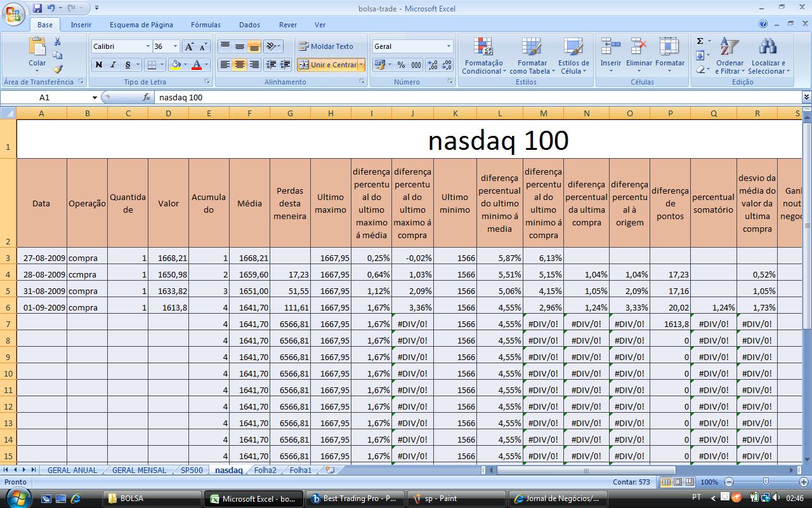The image size is (812, 508).
Task: Expand Unir e Centrar dropdown arrow
Action: coord(361,65)
